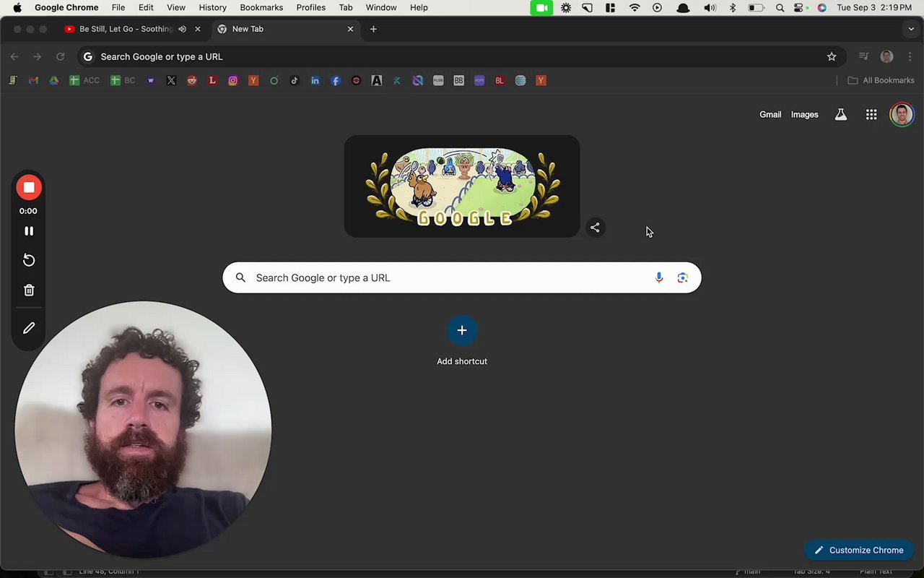The image size is (924, 578).
Task: Click the Images link
Action: pyautogui.click(x=804, y=114)
